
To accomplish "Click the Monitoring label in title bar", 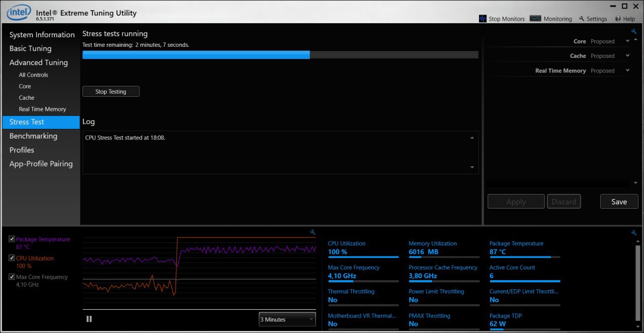I will (x=557, y=19).
